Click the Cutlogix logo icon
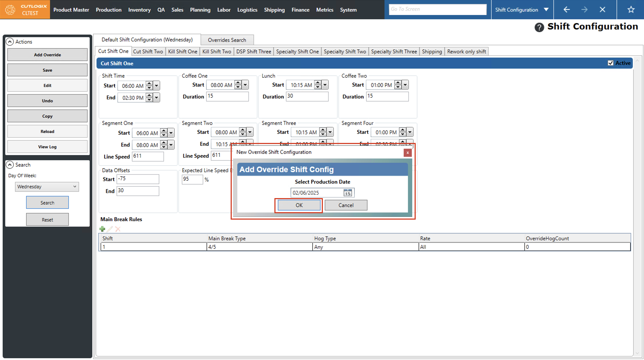 point(10,10)
